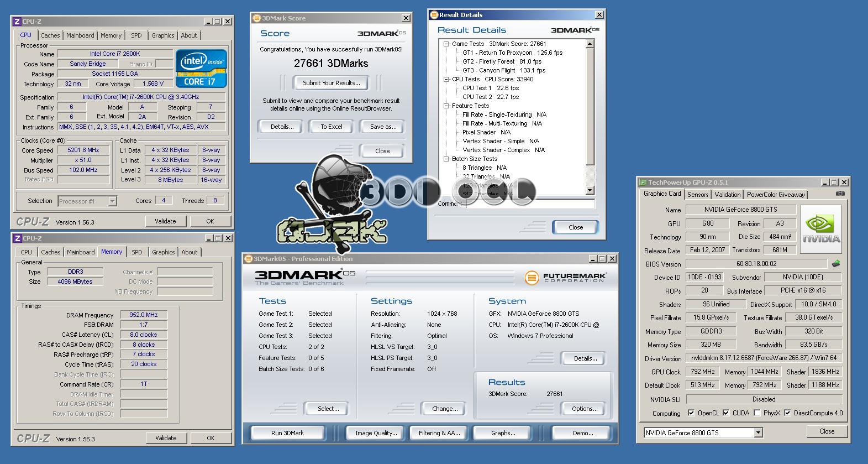Image resolution: width=868 pixels, height=464 pixels.
Task: Toggle the OpenCL checkbox
Action: pyautogui.click(x=691, y=413)
